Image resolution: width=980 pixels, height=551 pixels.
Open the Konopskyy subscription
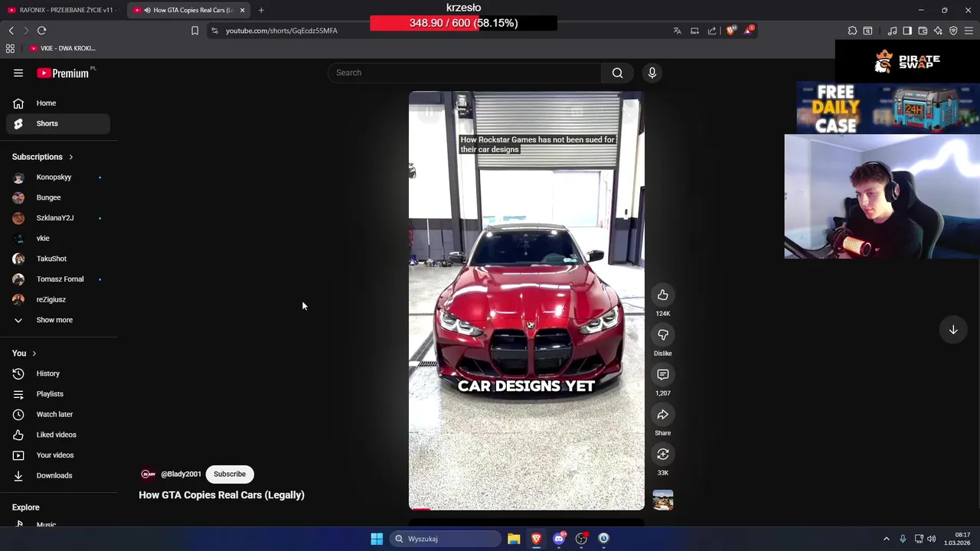(x=58, y=178)
